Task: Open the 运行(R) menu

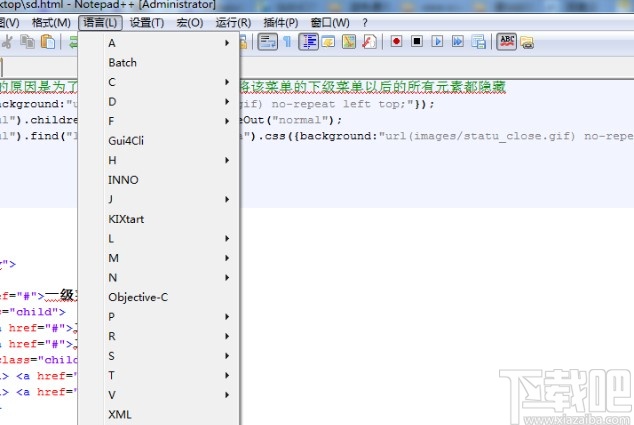Action: (233, 23)
